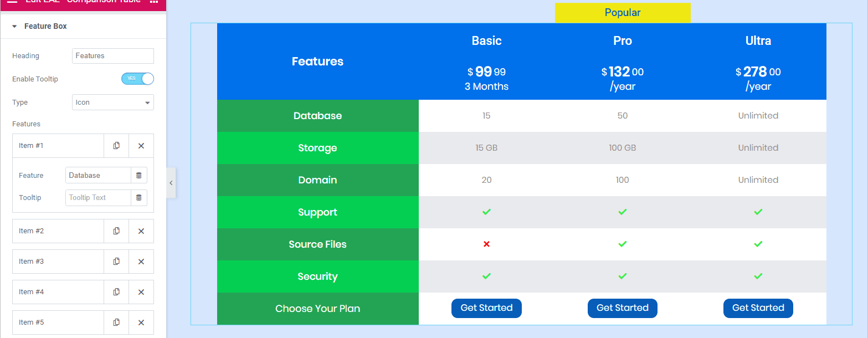This screenshot has width=868, height=338.
Task: Duplicate Item #5 feature
Action: pos(116,322)
